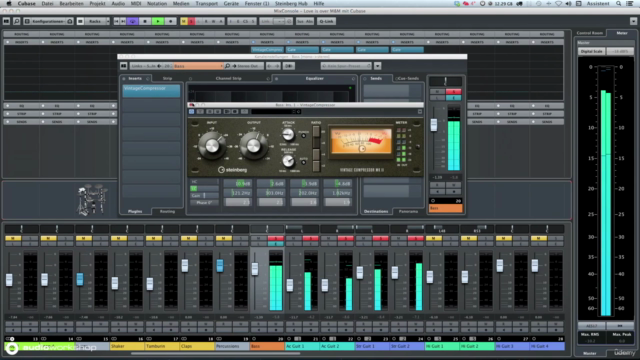This screenshot has width=640, height=360.
Task: Click the 1.02kHz EQ frequency field
Action: [338, 193]
